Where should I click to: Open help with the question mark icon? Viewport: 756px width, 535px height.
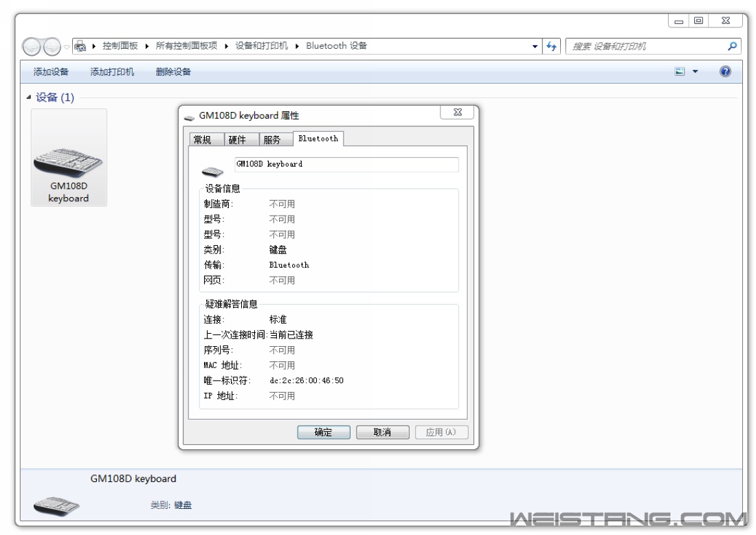point(725,72)
